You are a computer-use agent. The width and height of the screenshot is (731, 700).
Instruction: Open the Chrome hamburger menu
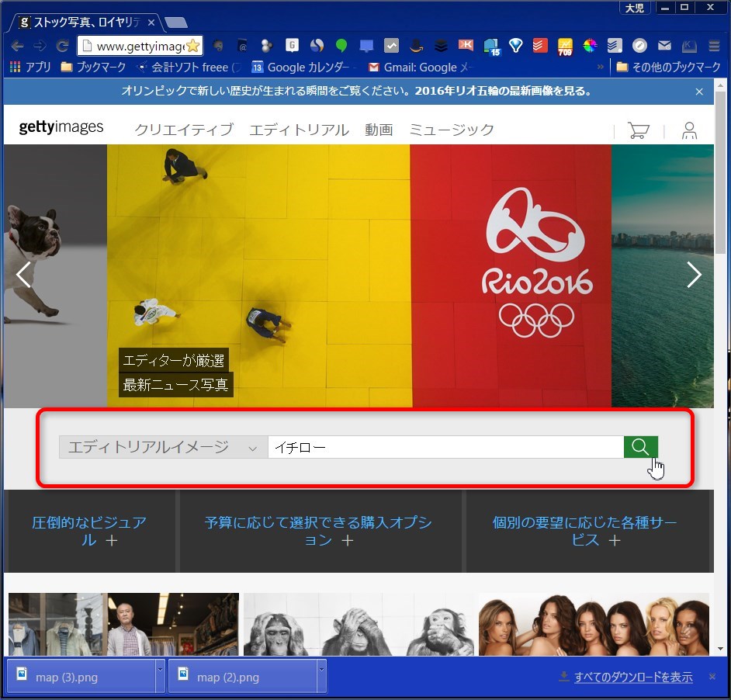point(714,46)
